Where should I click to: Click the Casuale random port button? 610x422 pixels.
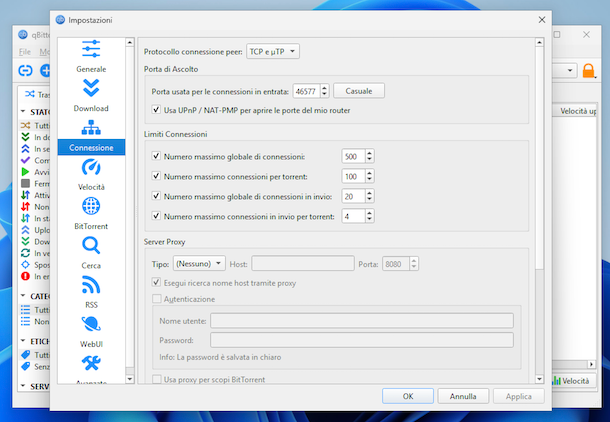coord(359,91)
